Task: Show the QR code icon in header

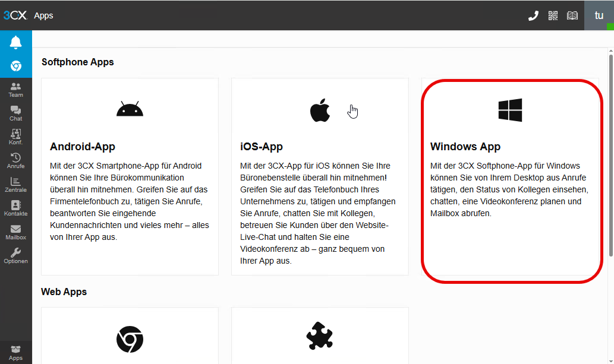Action: [553, 15]
